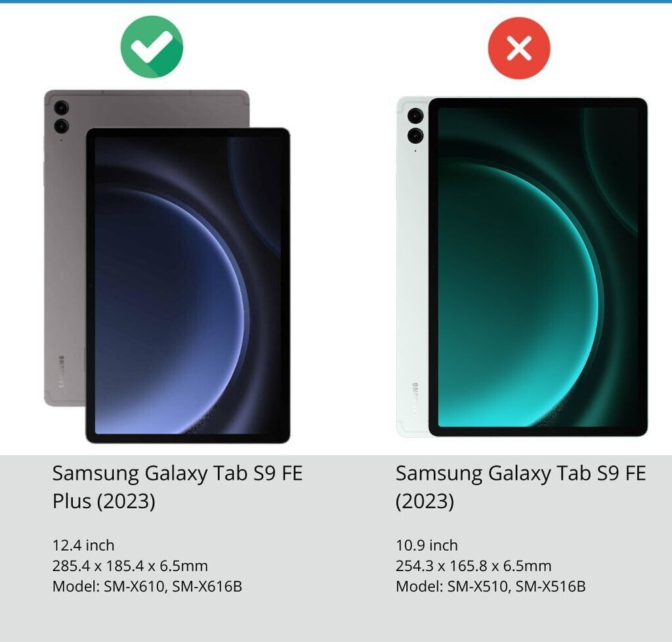The image size is (672, 642).
Task: Click dimensions '254.3 x 165.8 x 6.5mm'
Action: tap(473, 566)
